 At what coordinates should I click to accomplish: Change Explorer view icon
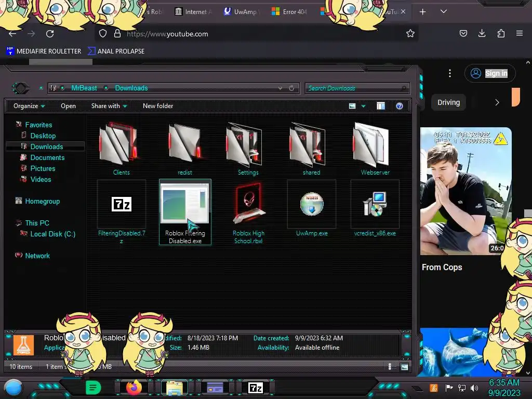pyautogui.click(x=352, y=106)
